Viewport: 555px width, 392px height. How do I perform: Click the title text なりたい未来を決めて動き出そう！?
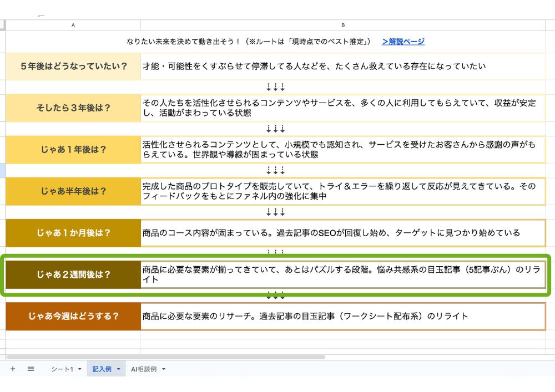184,42
